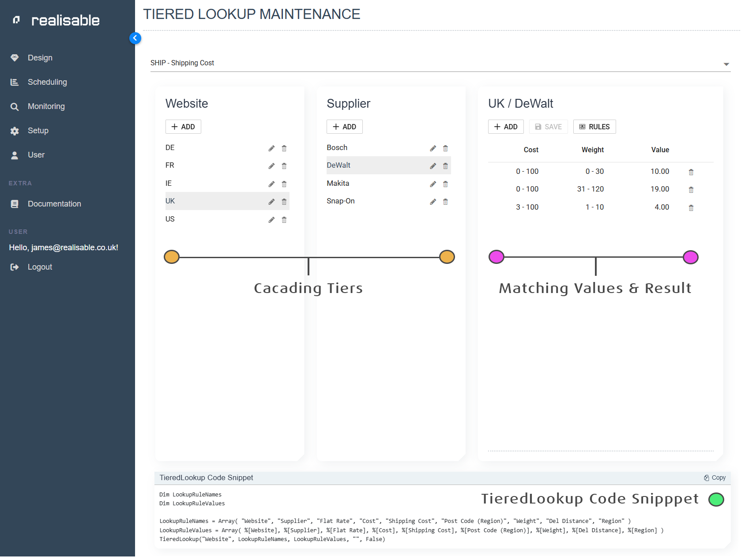The image size is (741, 560).
Task: Open the Scheduling section
Action: click(x=47, y=82)
